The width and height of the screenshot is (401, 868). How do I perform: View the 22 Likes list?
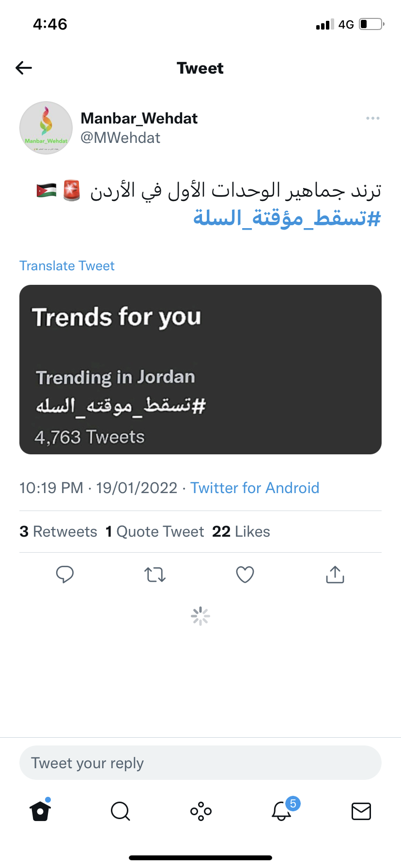(x=241, y=532)
